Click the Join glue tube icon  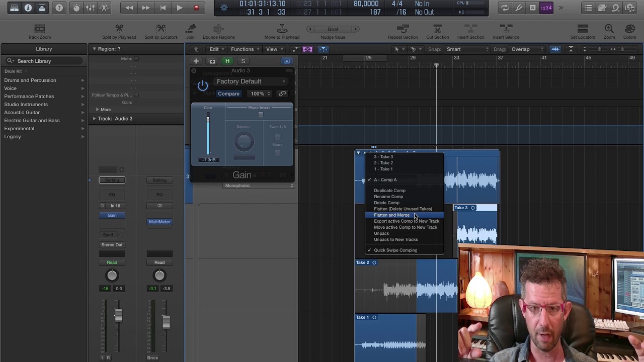[190, 29]
